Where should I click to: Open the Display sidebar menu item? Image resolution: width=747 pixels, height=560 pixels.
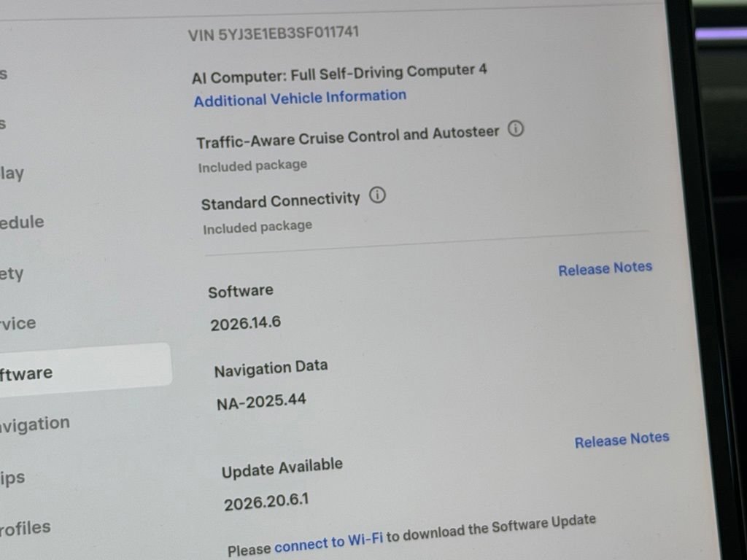tap(12, 173)
